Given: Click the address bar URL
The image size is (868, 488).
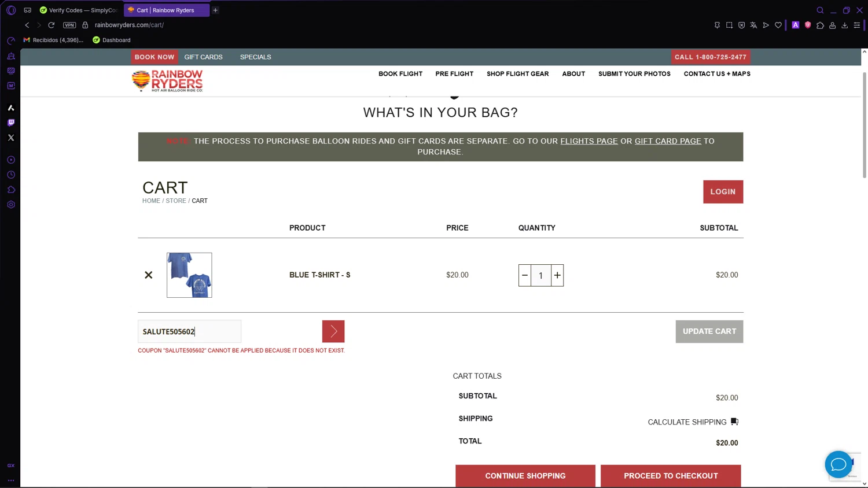Looking at the screenshot, I should tap(129, 25).
